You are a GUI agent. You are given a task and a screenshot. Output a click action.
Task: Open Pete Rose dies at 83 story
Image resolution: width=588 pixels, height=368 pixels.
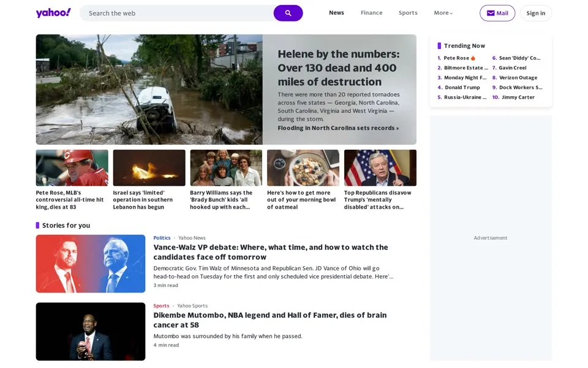70,200
